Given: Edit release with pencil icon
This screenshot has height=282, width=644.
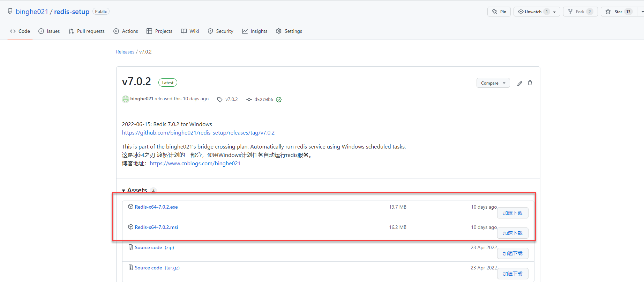Looking at the screenshot, I should click(520, 83).
